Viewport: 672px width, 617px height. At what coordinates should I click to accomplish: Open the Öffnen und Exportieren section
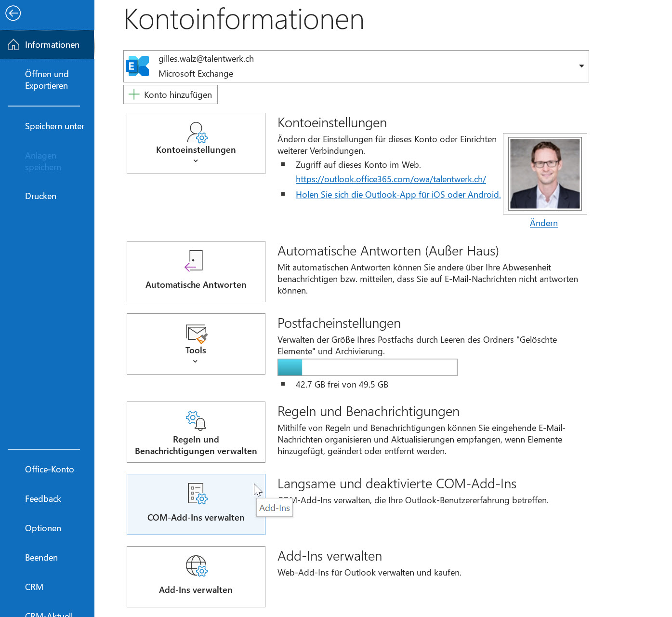coord(47,80)
